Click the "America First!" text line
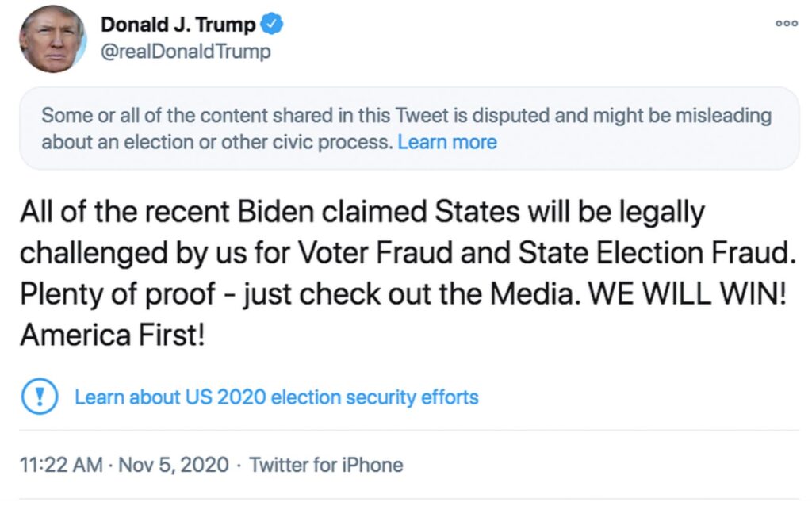812x506 pixels. tap(113, 335)
